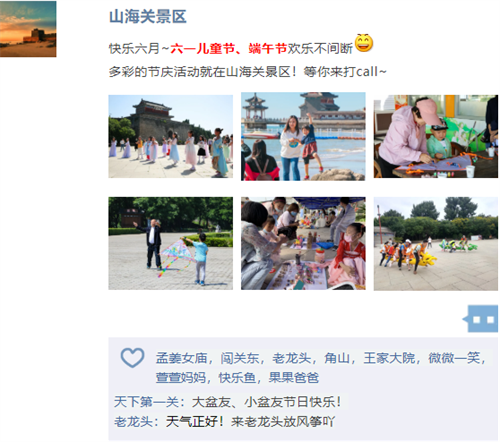View the seaside mother and child photo
Viewport: 500px width, 442px height.
coord(303,136)
